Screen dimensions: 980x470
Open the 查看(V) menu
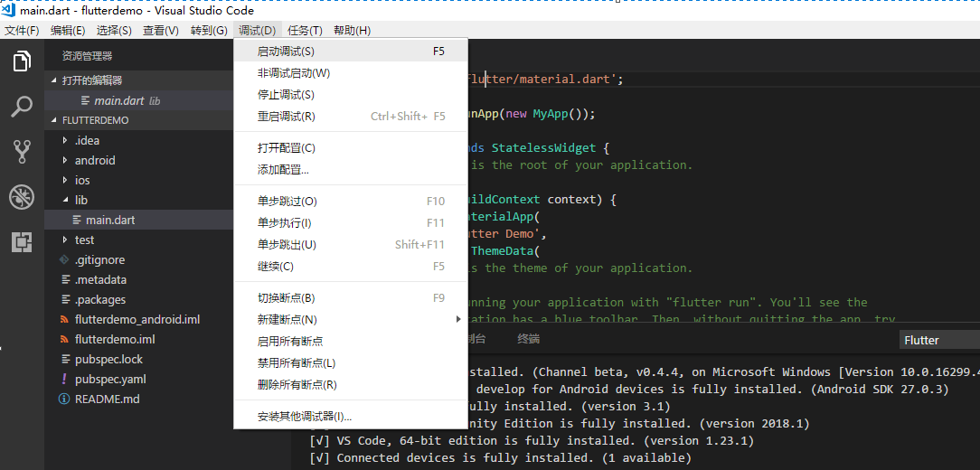pyautogui.click(x=161, y=30)
